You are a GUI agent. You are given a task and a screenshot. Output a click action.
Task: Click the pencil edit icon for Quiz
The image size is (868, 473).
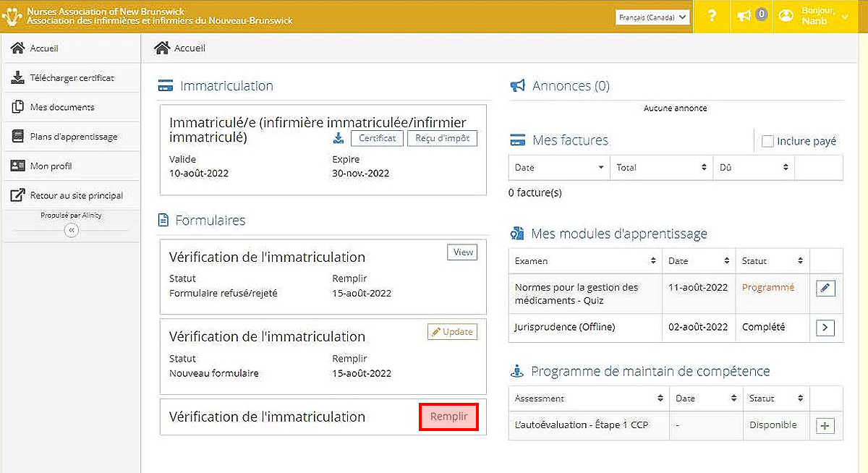tap(825, 288)
